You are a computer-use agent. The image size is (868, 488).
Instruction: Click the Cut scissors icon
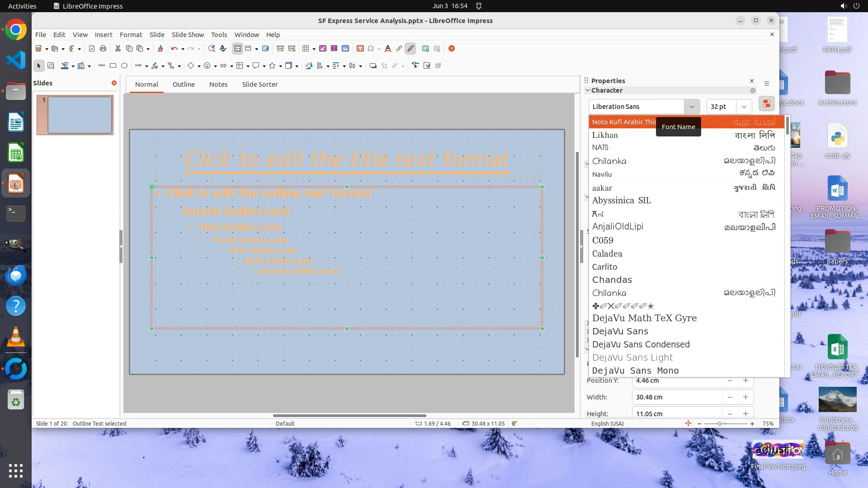pos(118,49)
